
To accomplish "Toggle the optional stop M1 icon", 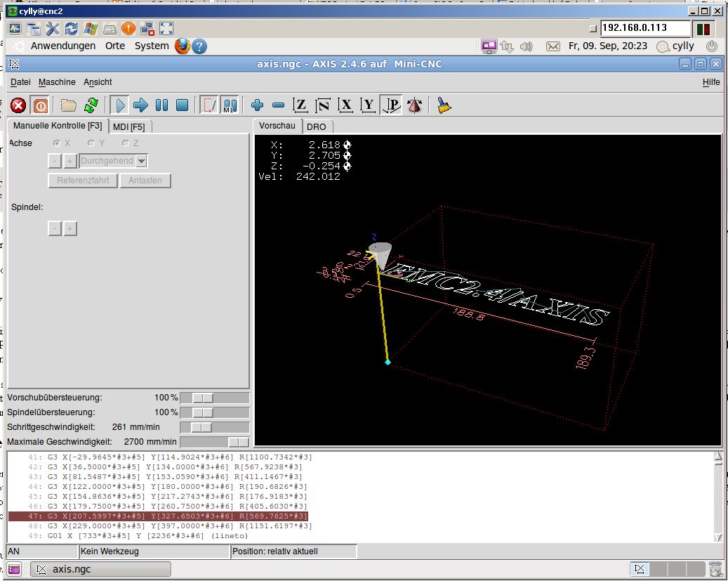I will [x=230, y=105].
